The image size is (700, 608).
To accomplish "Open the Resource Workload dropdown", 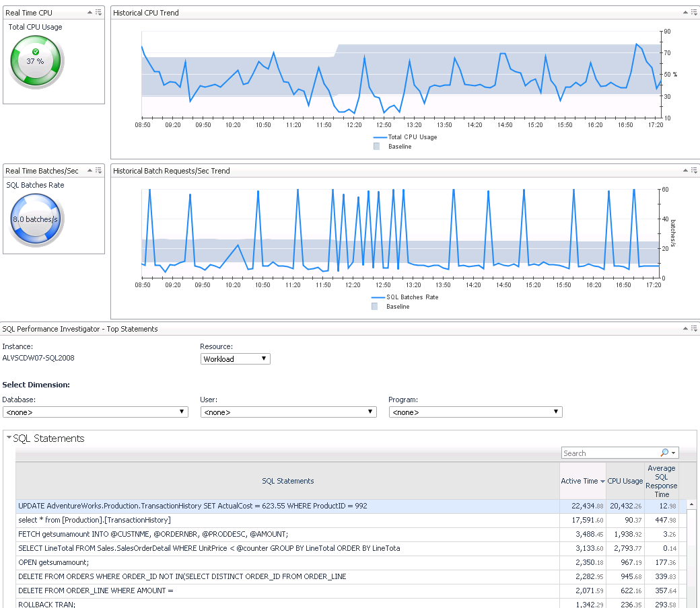I will point(236,359).
